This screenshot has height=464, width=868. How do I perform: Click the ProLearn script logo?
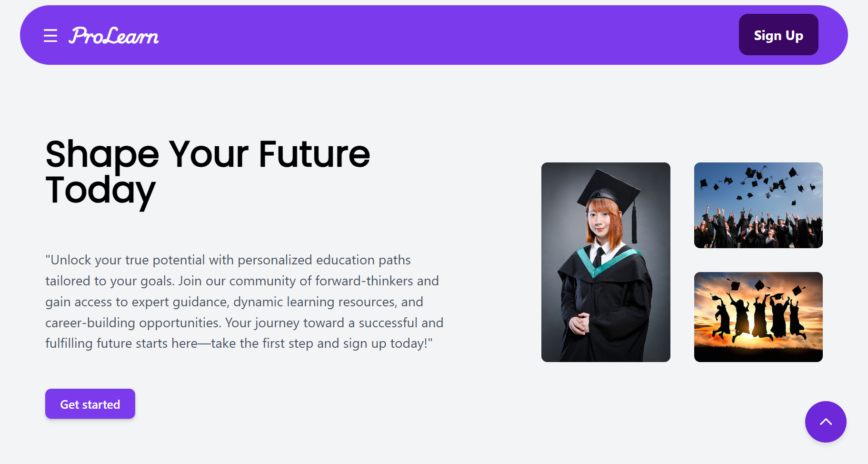(x=114, y=36)
